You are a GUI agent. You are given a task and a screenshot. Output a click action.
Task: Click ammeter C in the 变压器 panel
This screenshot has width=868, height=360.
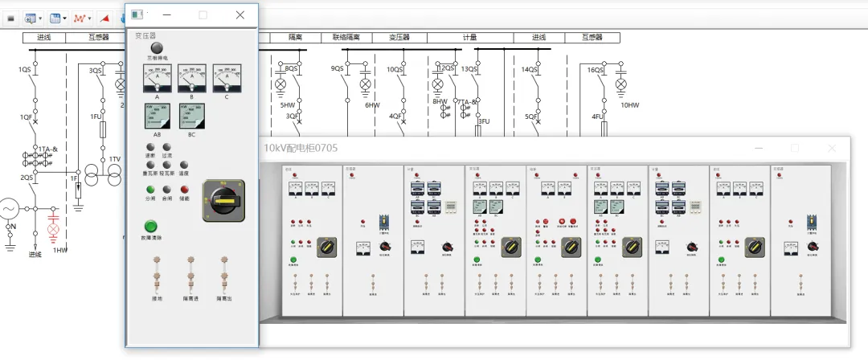tap(227, 78)
